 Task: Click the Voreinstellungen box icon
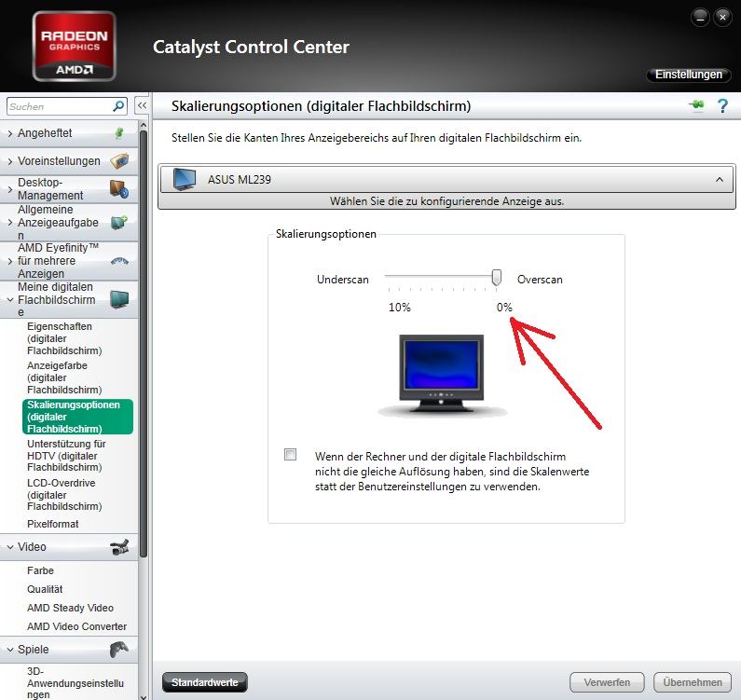(119, 161)
